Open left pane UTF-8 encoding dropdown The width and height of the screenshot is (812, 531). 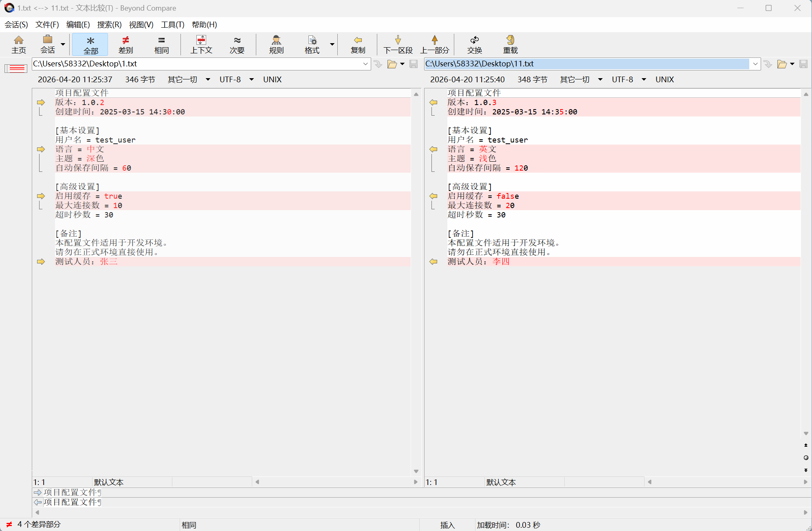[251, 79]
